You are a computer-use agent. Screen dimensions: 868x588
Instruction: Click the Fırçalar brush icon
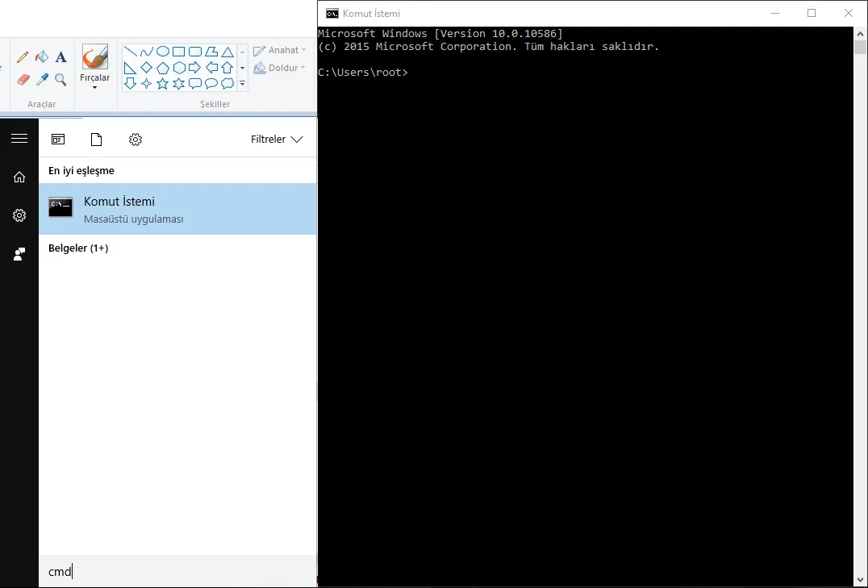pyautogui.click(x=94, y=56)
